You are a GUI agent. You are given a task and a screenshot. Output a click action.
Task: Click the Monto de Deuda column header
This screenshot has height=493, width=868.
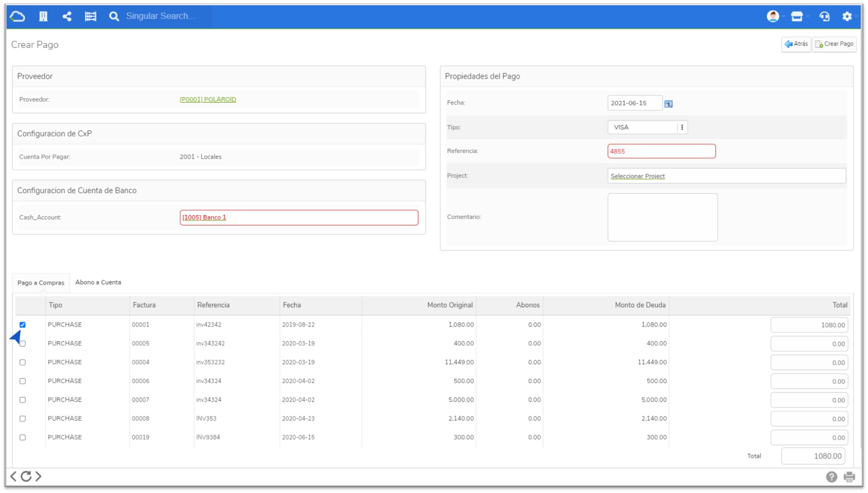(x=640, y=305)
